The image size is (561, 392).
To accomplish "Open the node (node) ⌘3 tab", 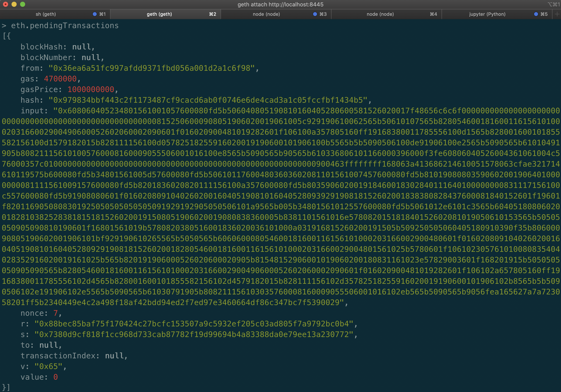I will (x=266, y=14).
